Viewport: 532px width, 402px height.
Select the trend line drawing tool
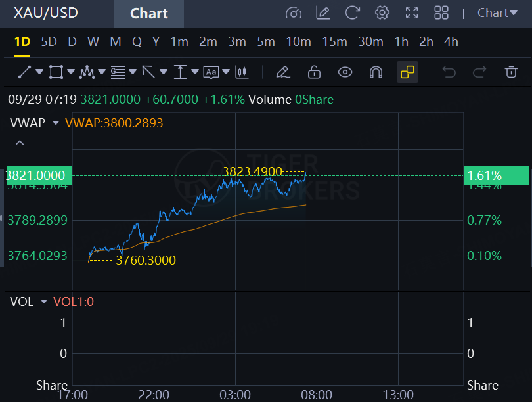click(x=24, y=72)
